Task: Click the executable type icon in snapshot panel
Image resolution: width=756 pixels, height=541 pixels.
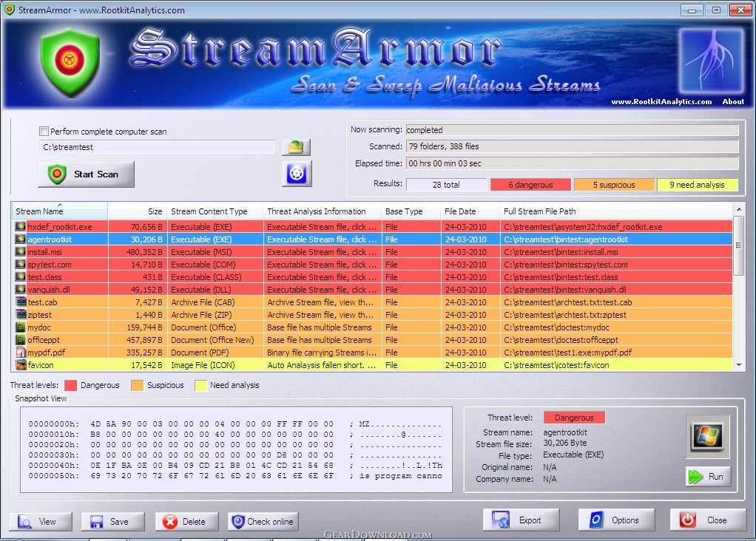Action: [x=707, y=436]
